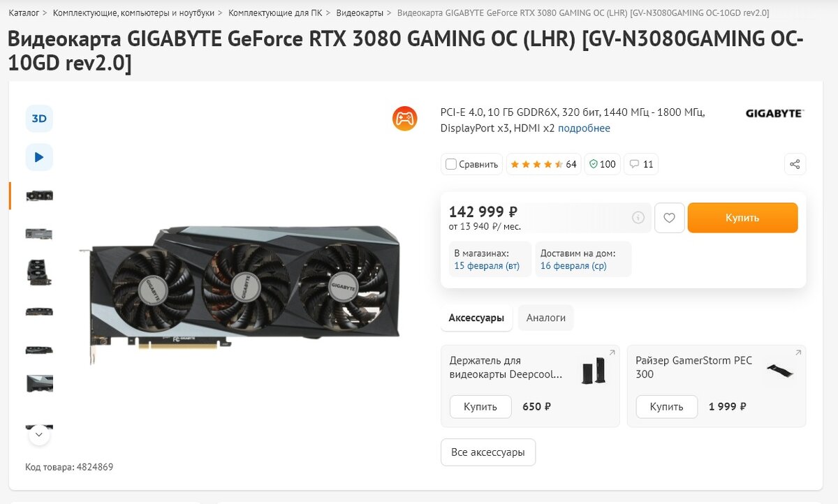Open the 3D view of the video card
838x504 pixels.
click(x=39, y=119)
